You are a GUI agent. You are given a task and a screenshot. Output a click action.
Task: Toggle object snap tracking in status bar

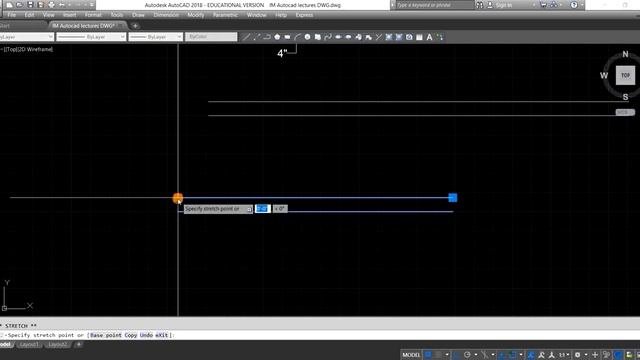coord(502,355)
